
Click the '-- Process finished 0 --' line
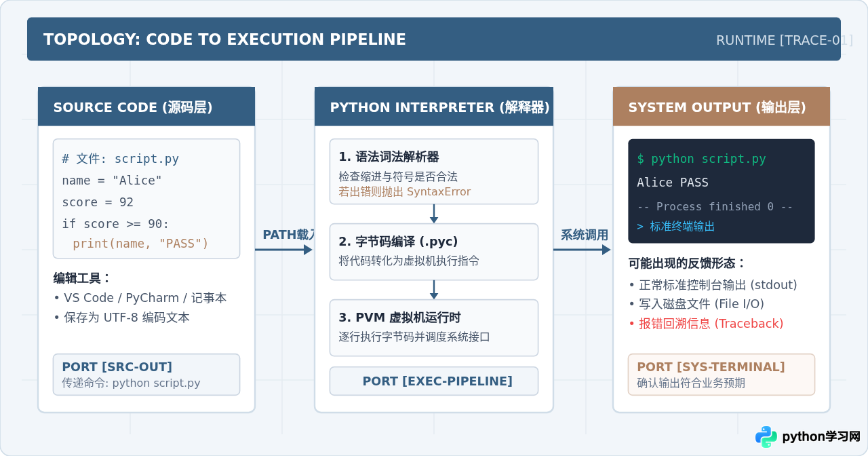715,206
